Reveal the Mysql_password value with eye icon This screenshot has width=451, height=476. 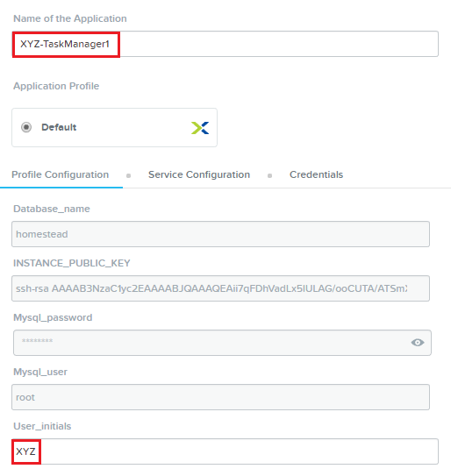pos(418,343)
